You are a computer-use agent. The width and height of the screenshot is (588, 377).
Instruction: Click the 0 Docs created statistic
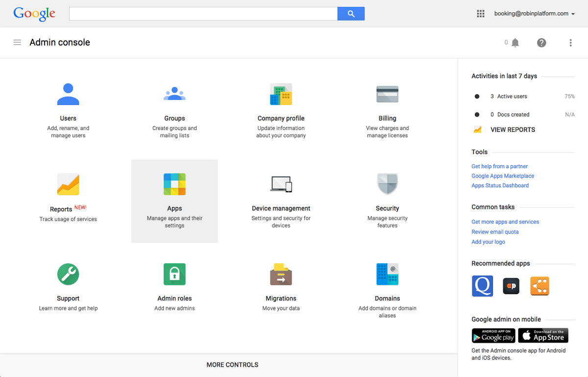tap(510, 115)
